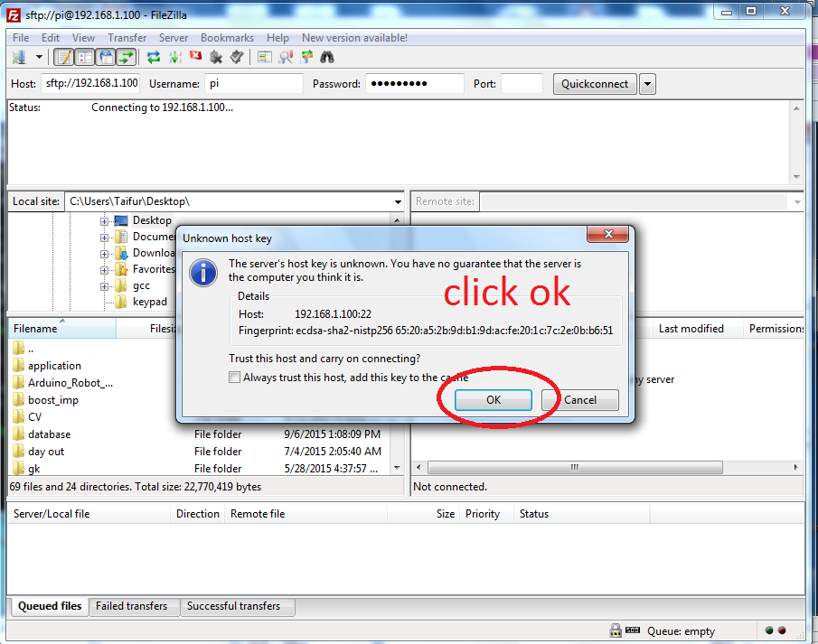Screen dimensions: 818x644
Task: Open the Server menu
Action: coord(174,38)
